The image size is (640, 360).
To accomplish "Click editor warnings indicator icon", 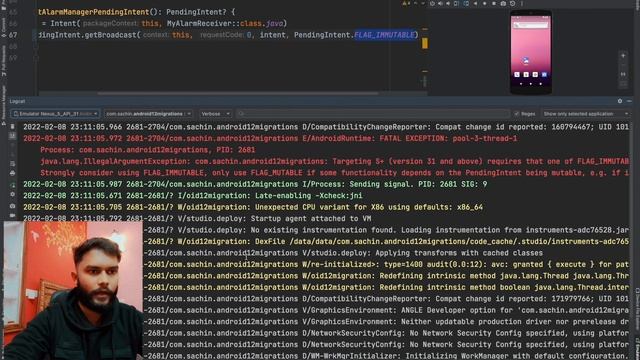I will point(406,3).
